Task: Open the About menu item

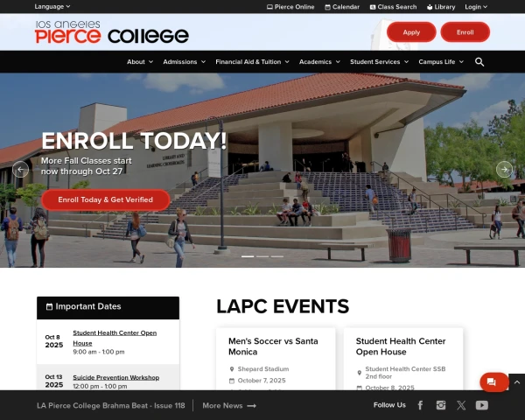Action: click(136, 62)
